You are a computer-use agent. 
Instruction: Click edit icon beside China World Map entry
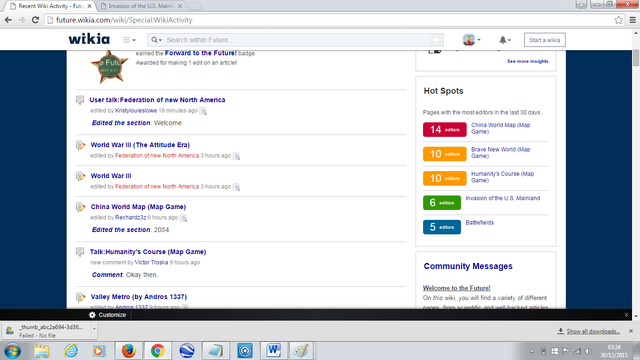[x=80, y=207]
